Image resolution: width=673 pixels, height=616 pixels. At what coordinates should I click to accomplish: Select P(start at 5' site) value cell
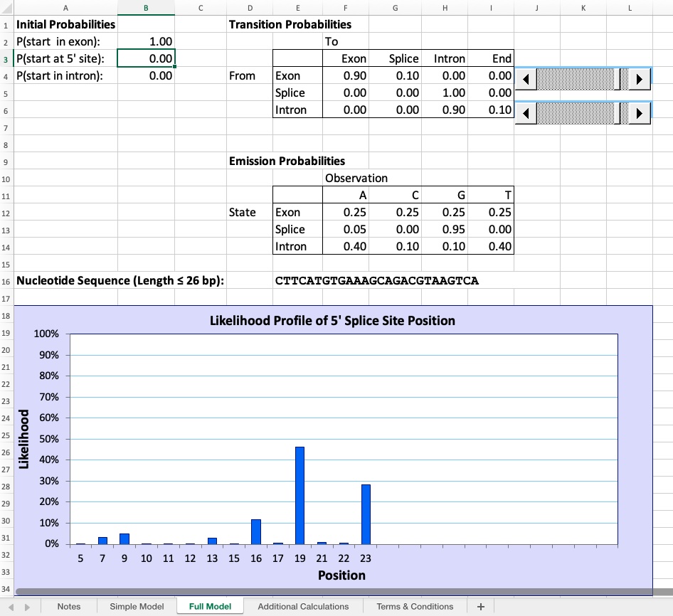[146, 59]
